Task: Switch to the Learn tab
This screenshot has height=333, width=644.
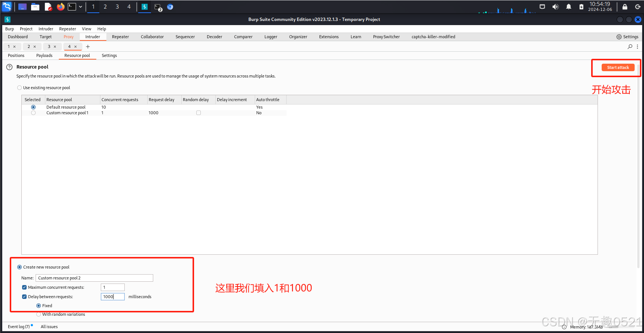Action: pos(356,37)
